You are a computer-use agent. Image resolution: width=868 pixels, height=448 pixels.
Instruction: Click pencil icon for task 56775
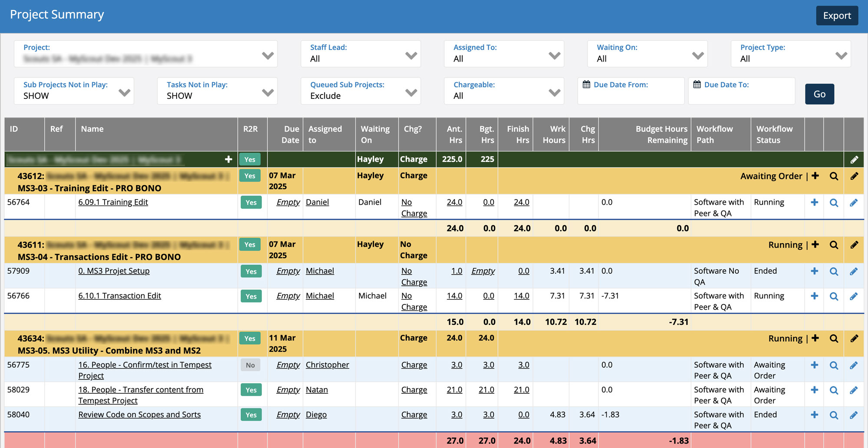[x=853, y=365]
